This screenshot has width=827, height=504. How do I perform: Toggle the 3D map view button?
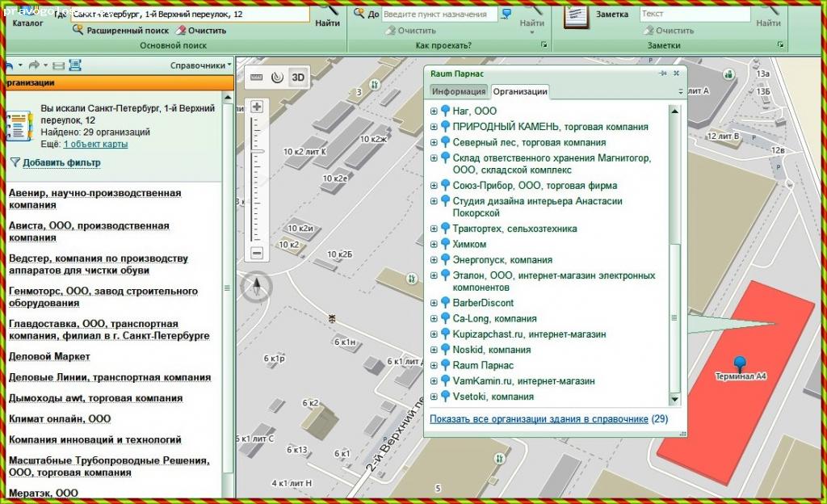pyautogui.click(x=298, y=78)
